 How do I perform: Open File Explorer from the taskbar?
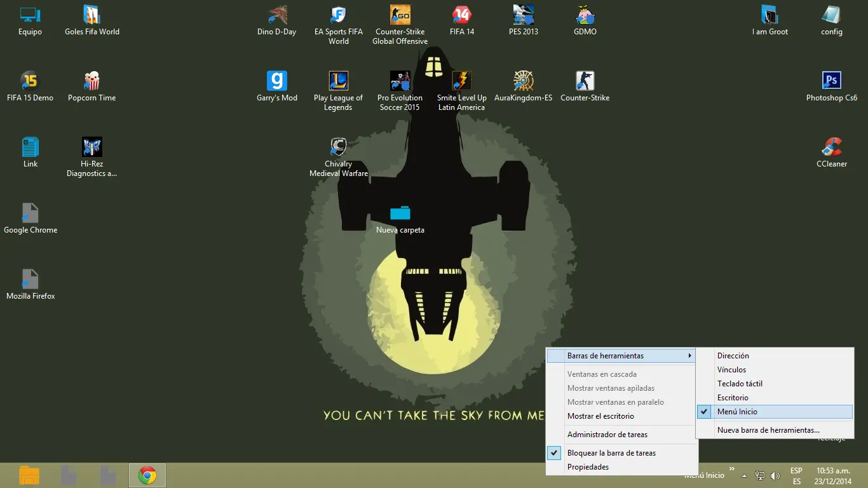pos(29,475)
